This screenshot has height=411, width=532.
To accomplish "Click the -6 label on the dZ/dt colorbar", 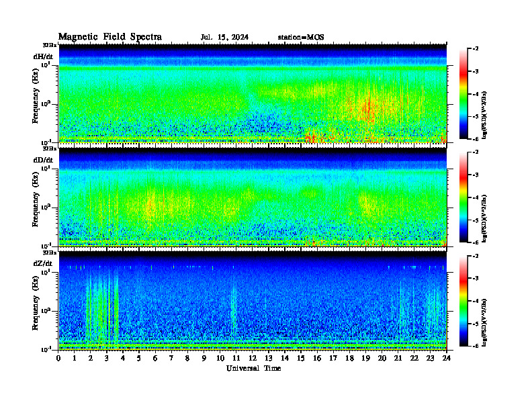I will click(x=476, y=347).
